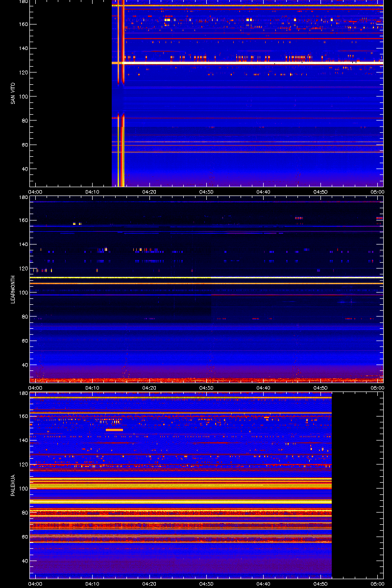Click the 05:00 time label under San Vito

tap(377, 192)
